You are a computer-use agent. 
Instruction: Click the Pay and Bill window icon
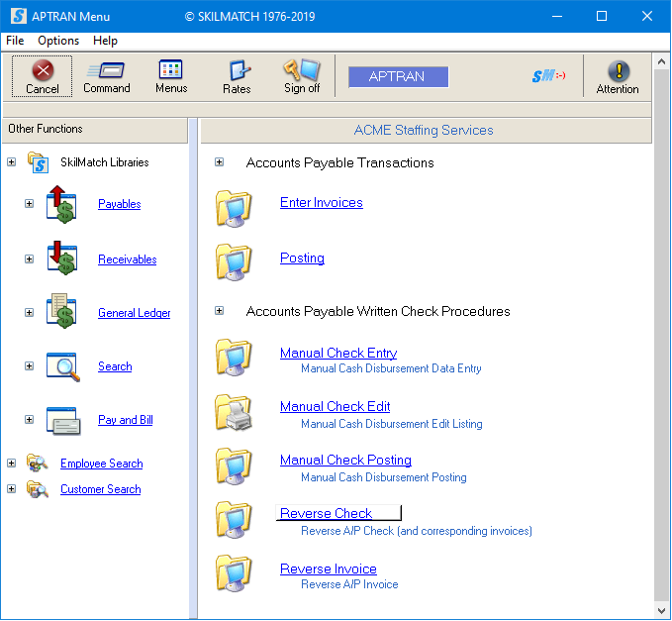point(63,420)
